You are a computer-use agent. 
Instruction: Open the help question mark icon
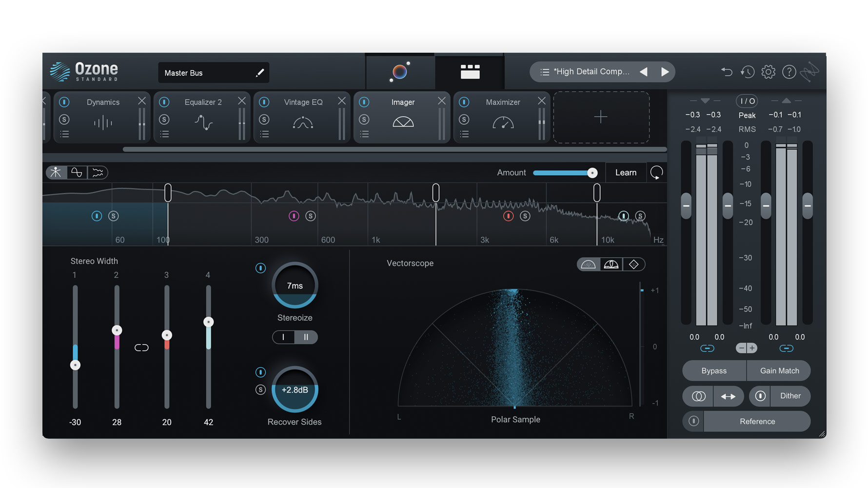789,72
